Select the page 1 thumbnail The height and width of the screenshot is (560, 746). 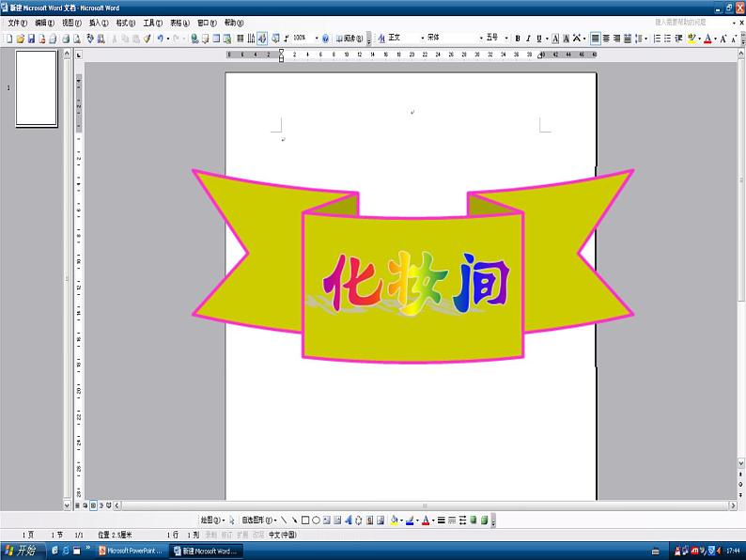click(37, 88)
